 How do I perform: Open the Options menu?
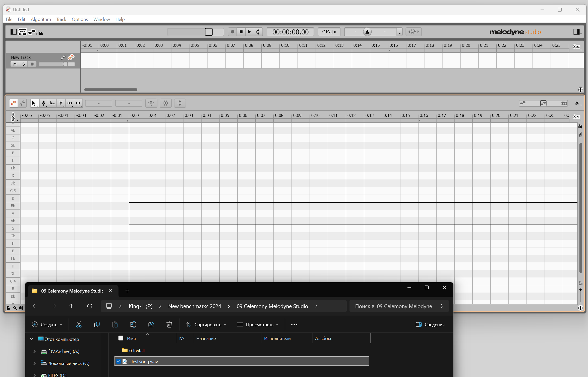[80, 19]
